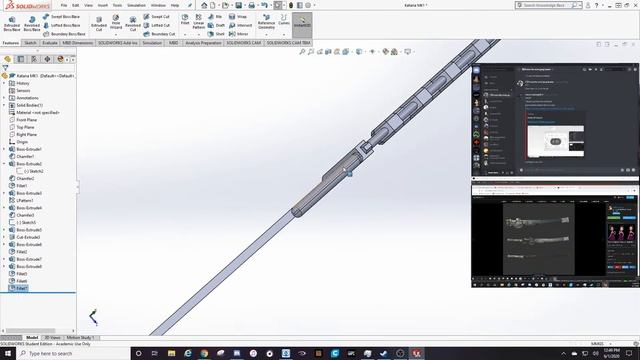
Task: Click the Mirror tool
Action: 239,34
